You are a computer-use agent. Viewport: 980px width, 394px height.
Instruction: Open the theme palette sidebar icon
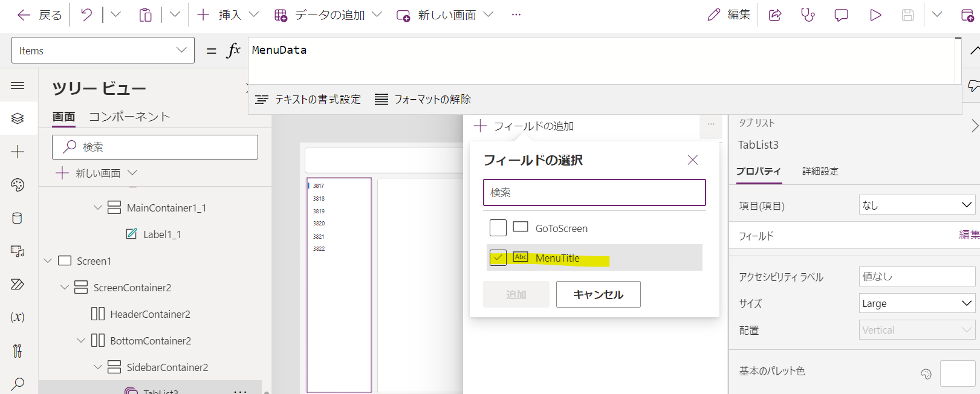pos(18,185)
